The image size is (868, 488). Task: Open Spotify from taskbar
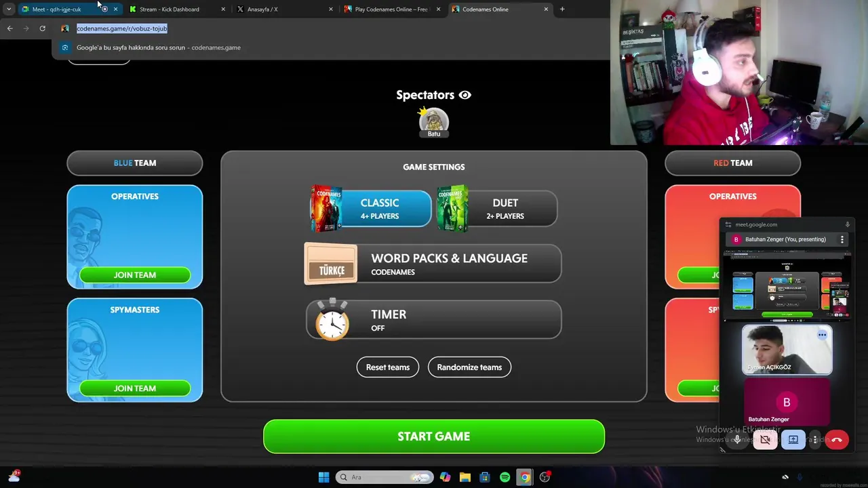tap(505, 477)
